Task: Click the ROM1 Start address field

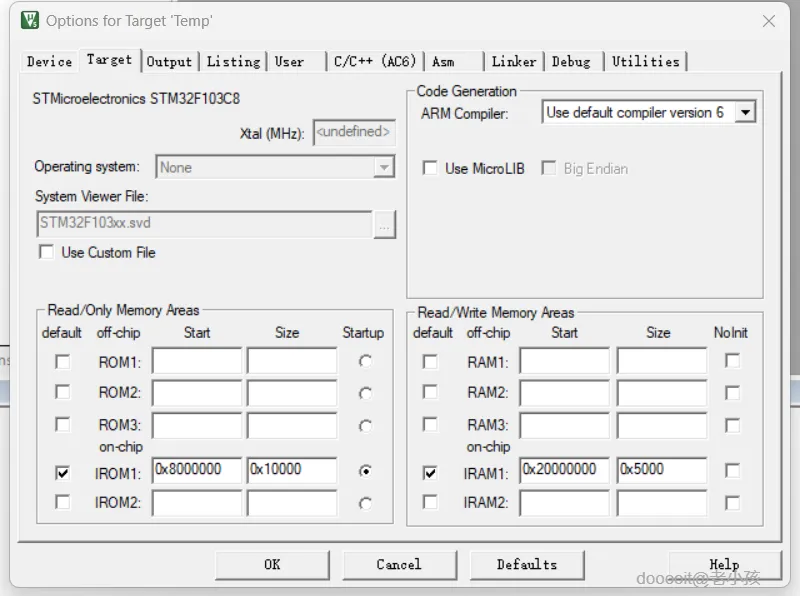Action: (x=197, y=361)
